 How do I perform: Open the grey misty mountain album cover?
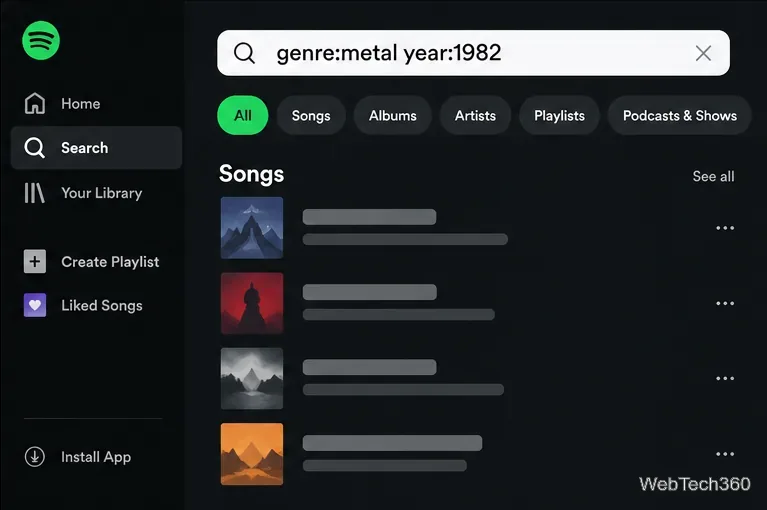click(252, 378)
